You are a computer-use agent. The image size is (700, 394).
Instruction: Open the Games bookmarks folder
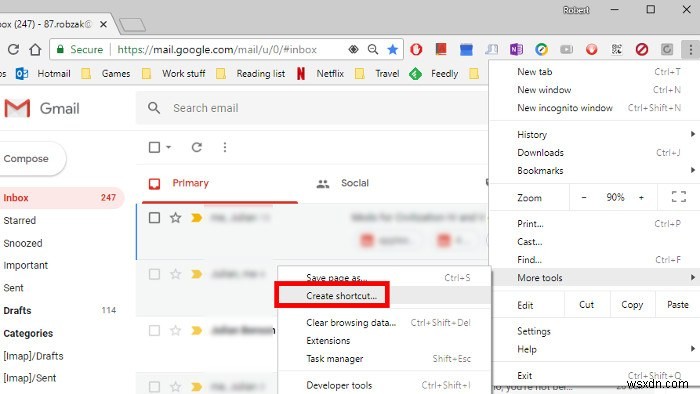[x=106, y=73]
